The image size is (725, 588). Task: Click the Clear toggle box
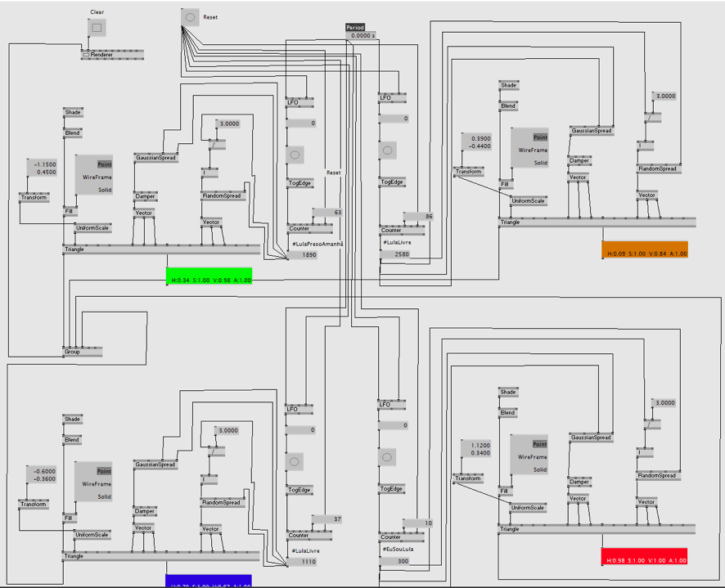tap(97, 28)
